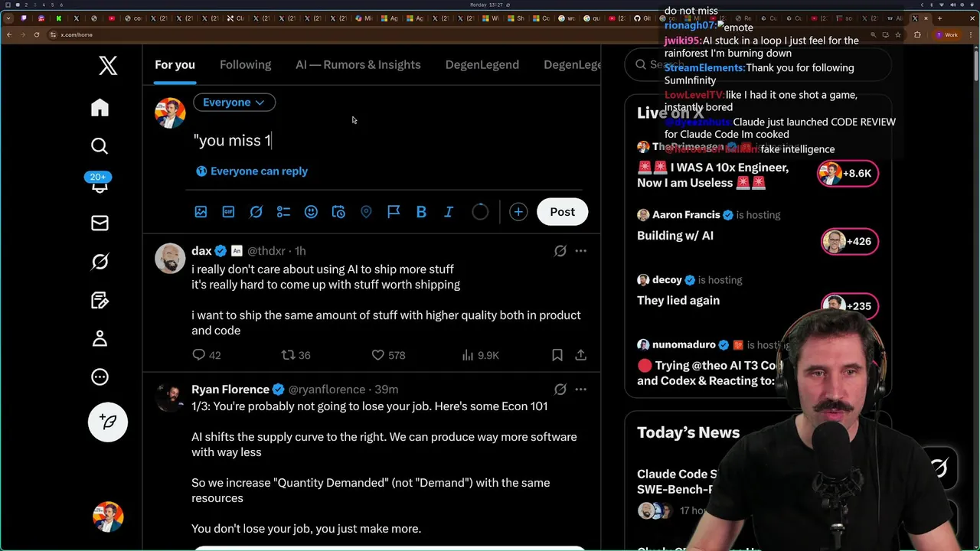Open Articles icon in sidebar
Screen dimensions: 980x551
point(100,300)
